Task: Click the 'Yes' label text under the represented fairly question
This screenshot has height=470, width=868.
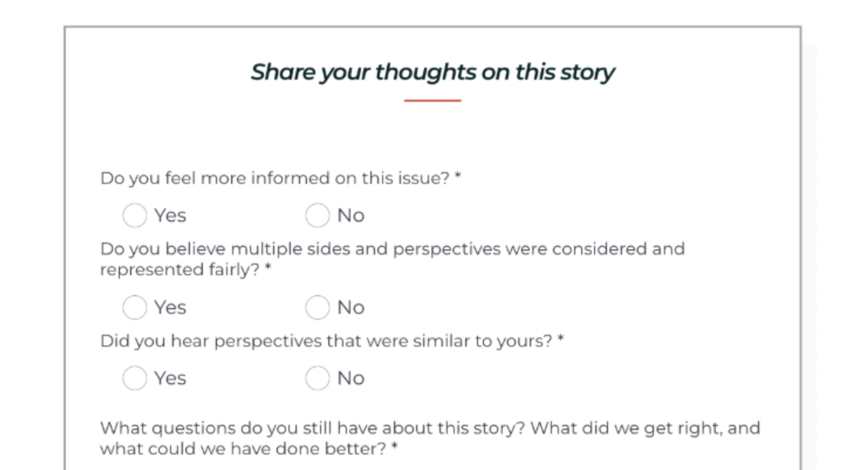Action: [x=169, y=308]
